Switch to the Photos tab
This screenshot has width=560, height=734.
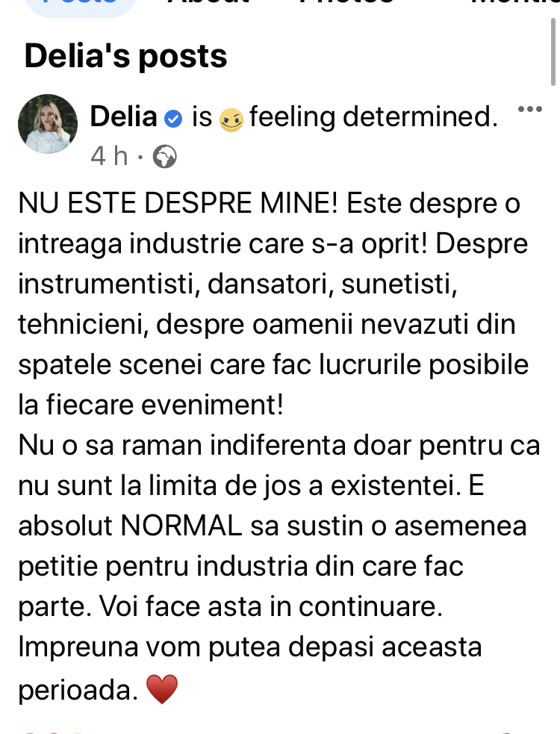click(x=346, y=2)
